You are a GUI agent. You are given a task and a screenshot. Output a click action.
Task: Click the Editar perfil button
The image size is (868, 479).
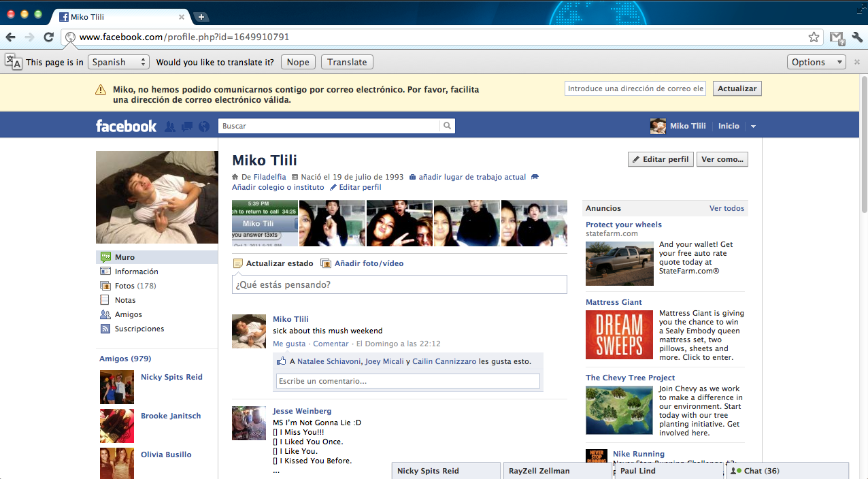tap(660, 159)
